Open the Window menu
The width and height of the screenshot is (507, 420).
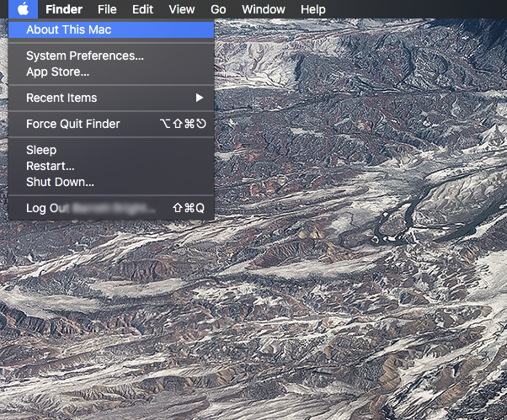coord(263,9)
